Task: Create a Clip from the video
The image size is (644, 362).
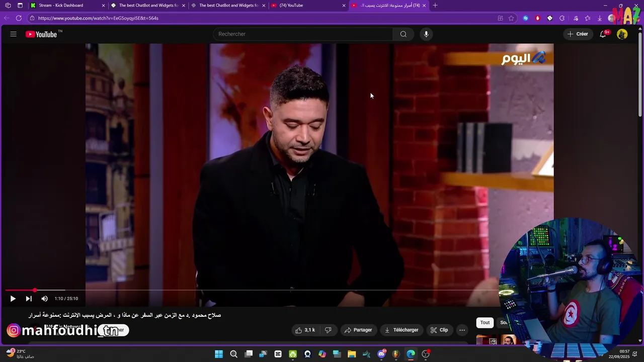Action: [x=439, y=330]
